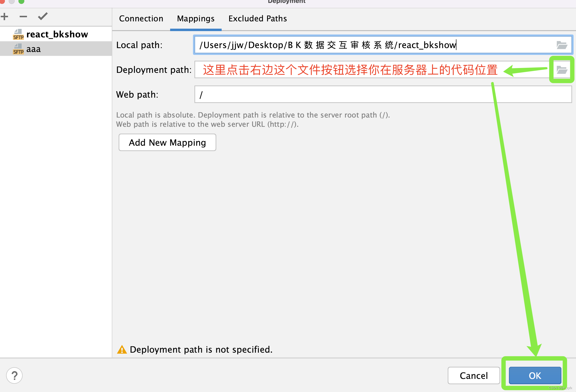
Task: Click the Add New Mapping button
Action: (167, 142)
